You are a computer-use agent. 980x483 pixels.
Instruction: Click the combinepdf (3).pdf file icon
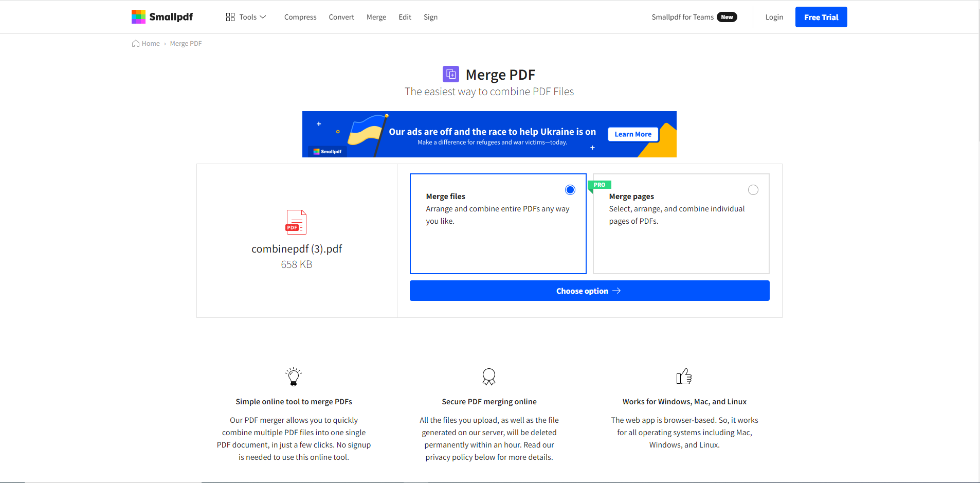point(296,222)
